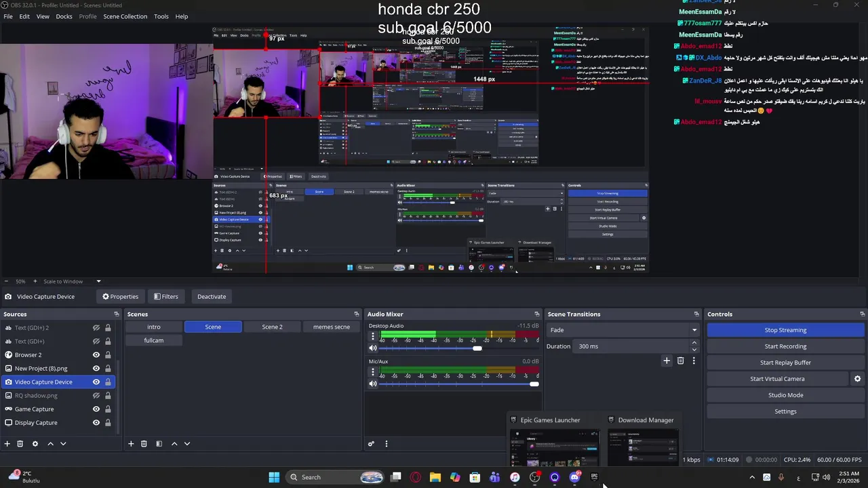
Task: Open the Docks menu
Action: (64, 16)
